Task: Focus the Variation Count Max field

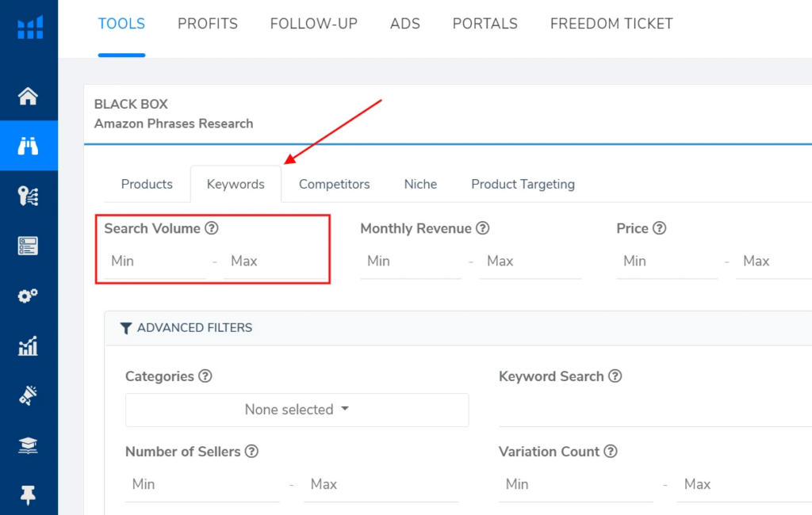Action: (x=744, y=484)
